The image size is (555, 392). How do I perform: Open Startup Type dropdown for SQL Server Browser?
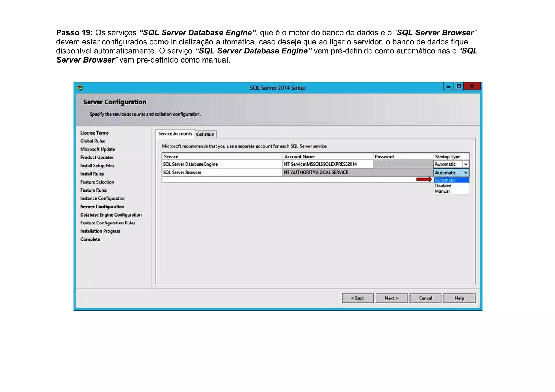click(x=466, y=172)
